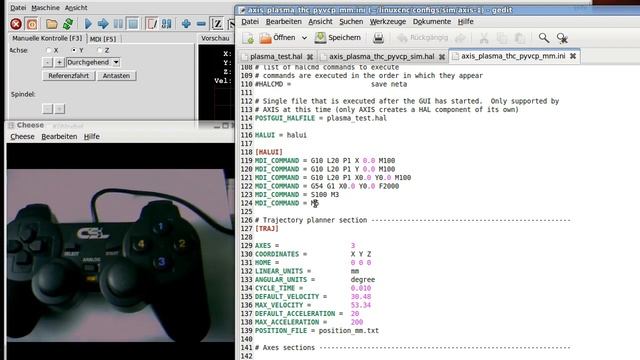This screenshot has width=640, height=360.
Task: Click the [TRAJ] section header text
Action: [x=267, y=229]
